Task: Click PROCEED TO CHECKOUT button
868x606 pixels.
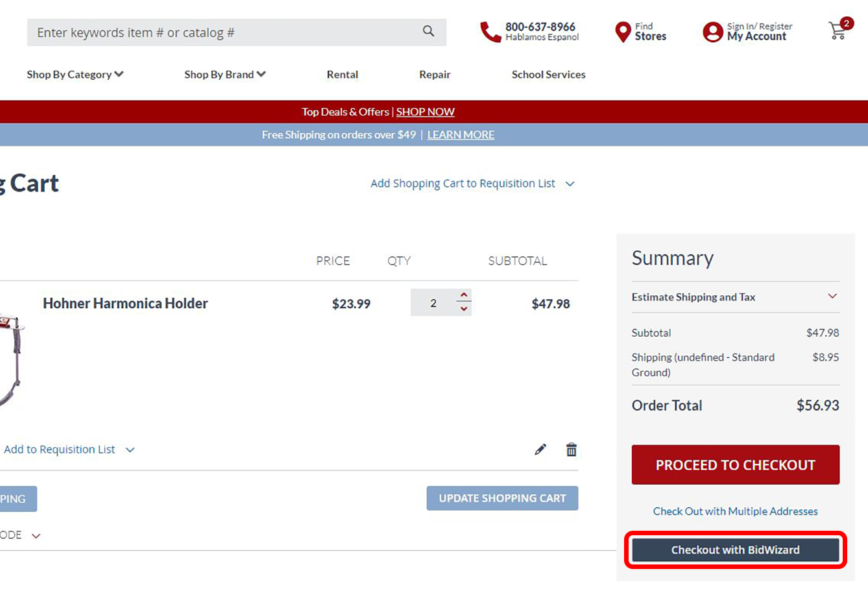Action: 735,465
